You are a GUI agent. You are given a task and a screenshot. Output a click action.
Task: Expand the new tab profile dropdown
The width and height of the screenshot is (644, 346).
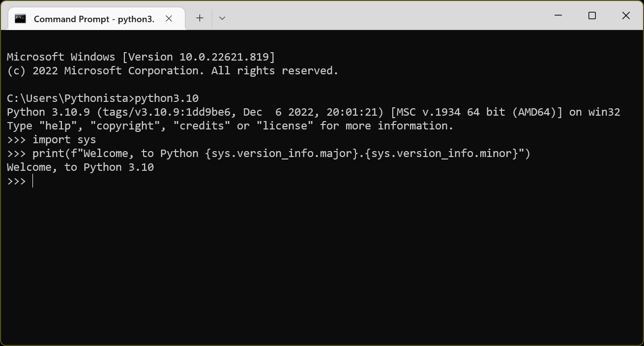pos(222,18)
